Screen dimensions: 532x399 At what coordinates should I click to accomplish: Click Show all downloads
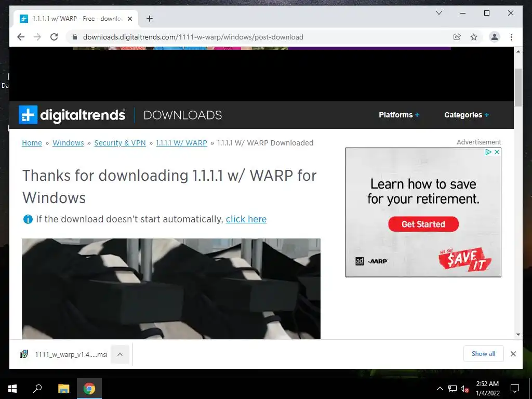pos(484,354)
